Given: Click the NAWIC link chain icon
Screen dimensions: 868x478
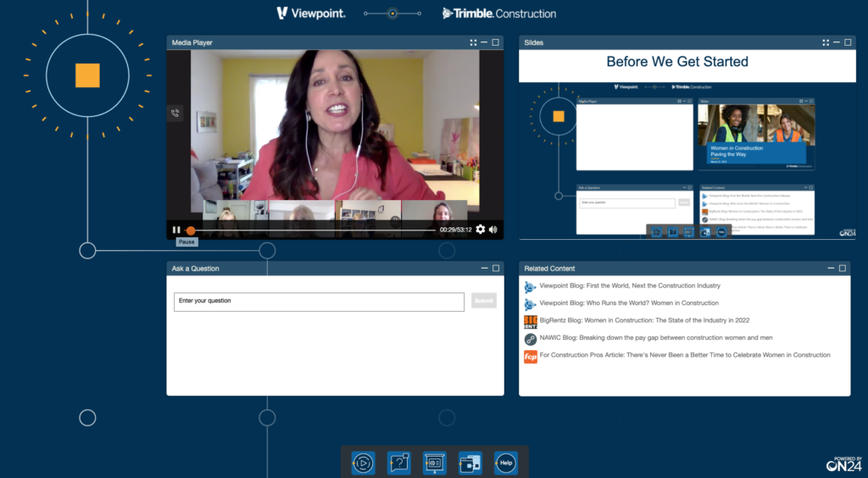Looking at the screenshot, I should pos(531,339).
